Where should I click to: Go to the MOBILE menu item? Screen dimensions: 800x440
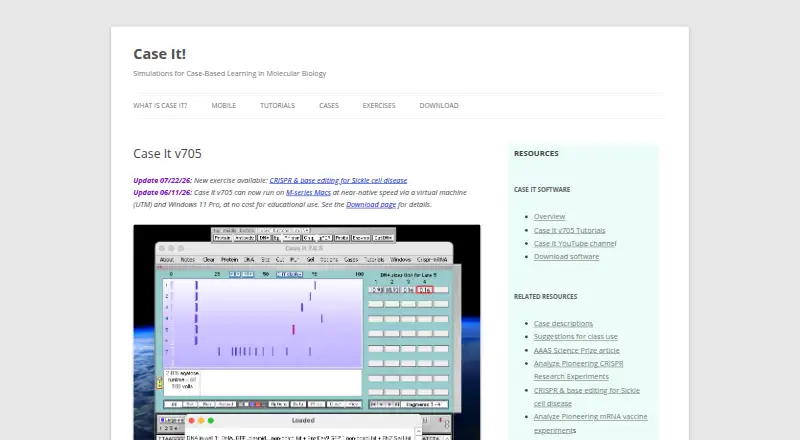(223, 106)
